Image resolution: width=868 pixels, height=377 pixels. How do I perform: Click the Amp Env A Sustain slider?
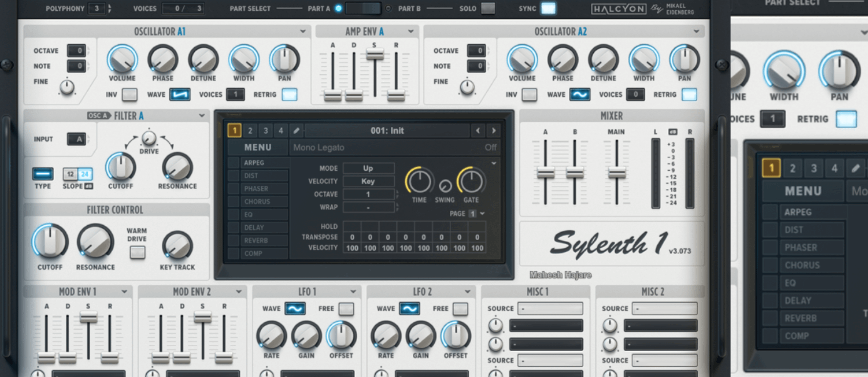(375, 55)
